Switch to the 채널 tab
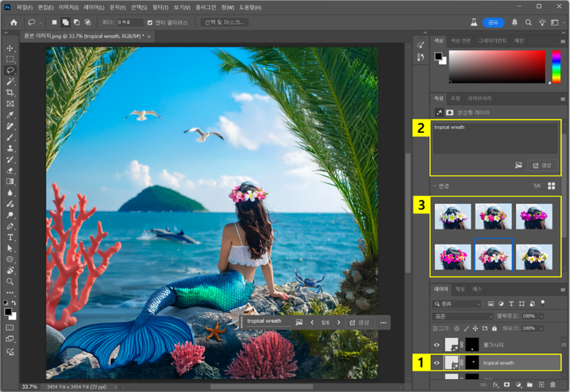 [x=460, y=289]
